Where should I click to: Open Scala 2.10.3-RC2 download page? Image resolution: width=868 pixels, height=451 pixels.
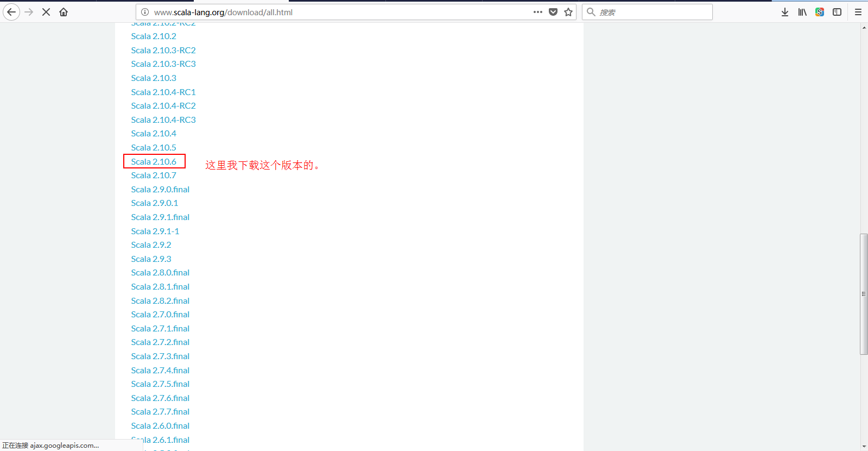pyautogui.click(x=163, y=51)
